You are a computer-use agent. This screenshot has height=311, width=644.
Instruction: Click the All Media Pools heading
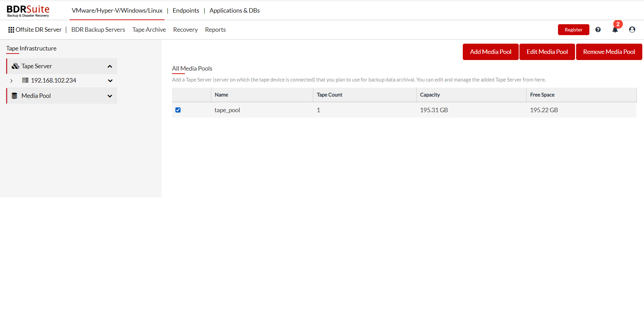192,69
